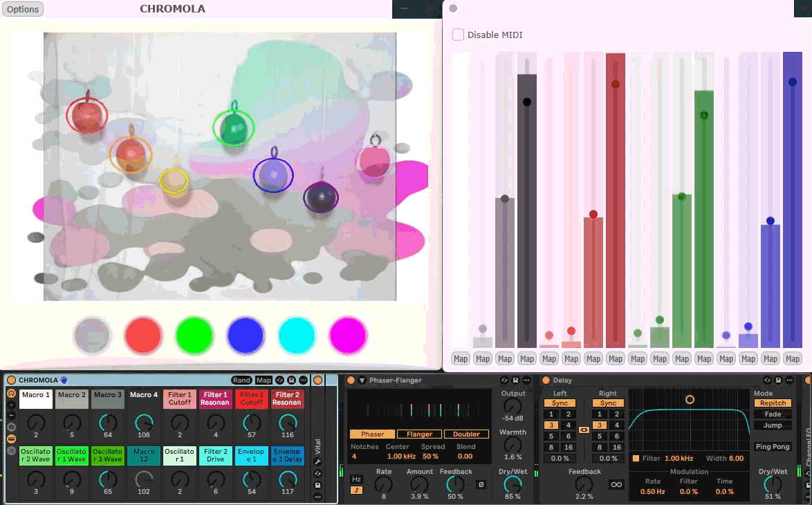Click the green ornament in the Chromola canvas
The image size is (812, 505).
tap(233, 127)
